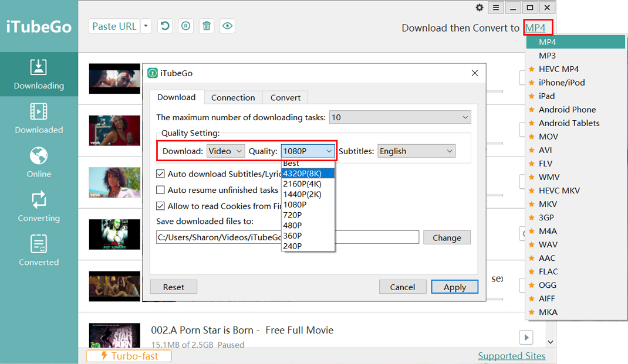
Task: Open the hamburger menu in title bar
Action: 496,8
